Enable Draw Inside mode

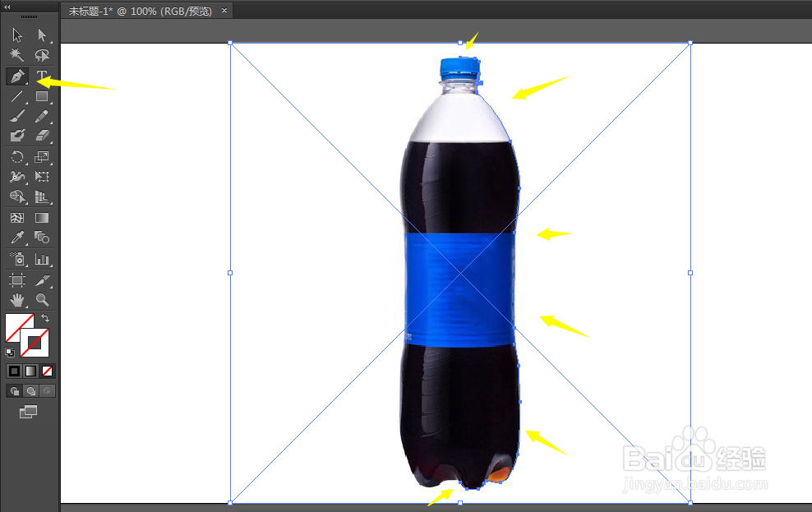pos(47,391)
